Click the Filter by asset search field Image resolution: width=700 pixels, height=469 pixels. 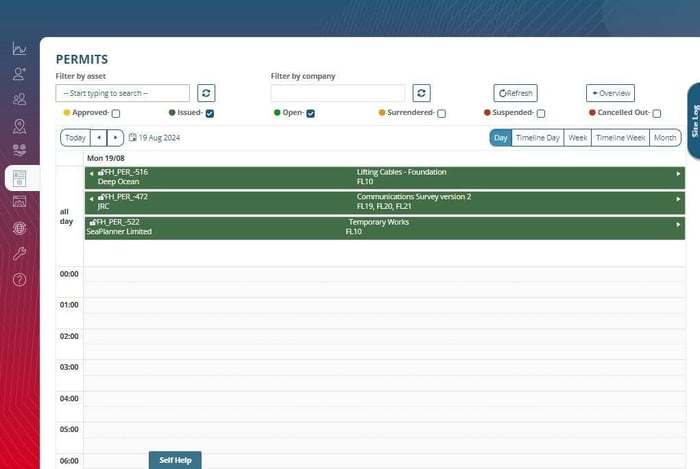click(x=123, y=93)
